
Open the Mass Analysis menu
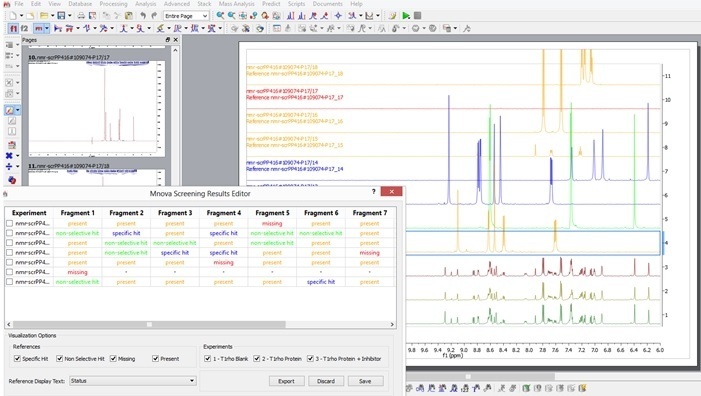(236, 4)
